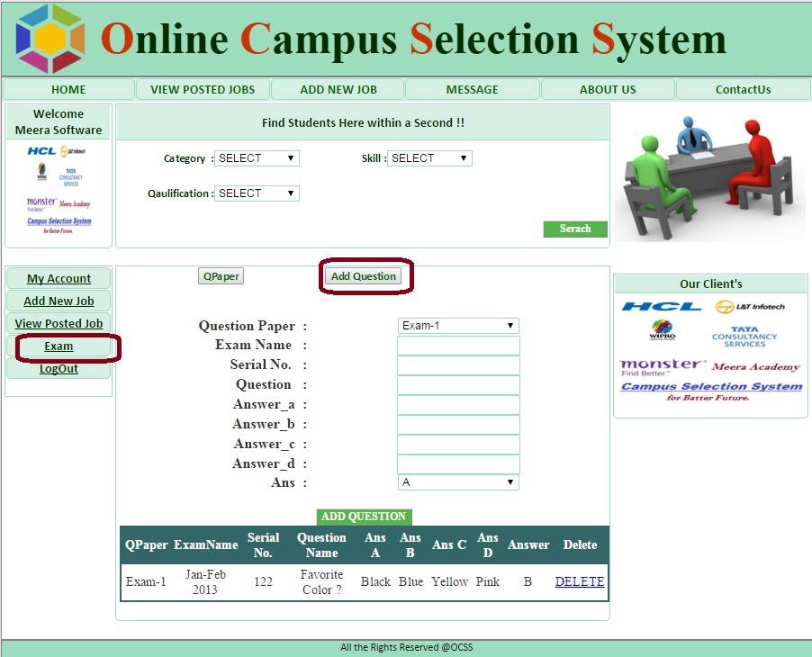Click the HCL logo under Welcome Meera Software
The image size is (812, 657).
40,151
